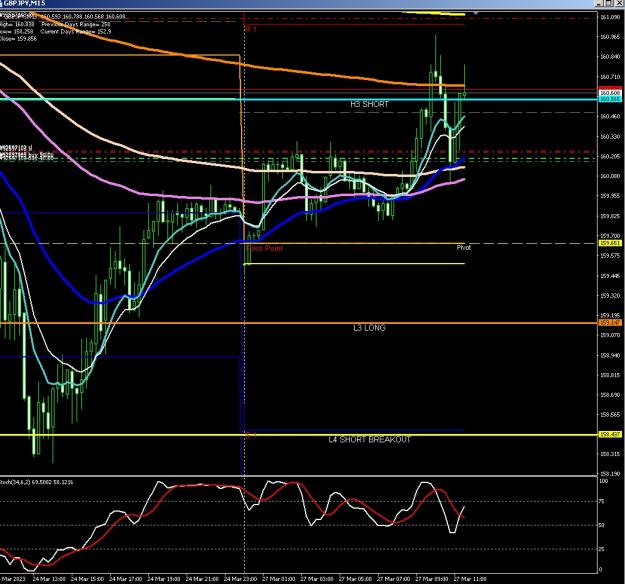The image size is (625, 584).
Task: Click the 24 Mar 23:00 time label
Action: pos(240,579)
